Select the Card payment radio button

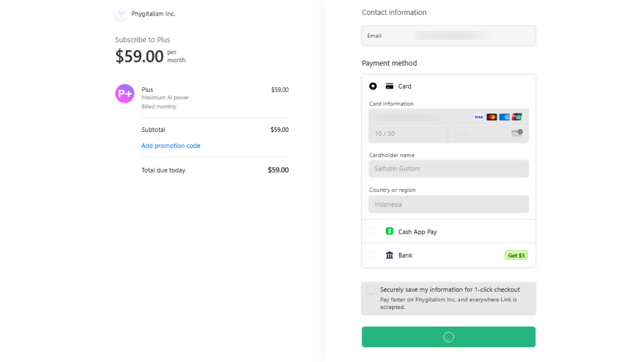pos(373,86)
